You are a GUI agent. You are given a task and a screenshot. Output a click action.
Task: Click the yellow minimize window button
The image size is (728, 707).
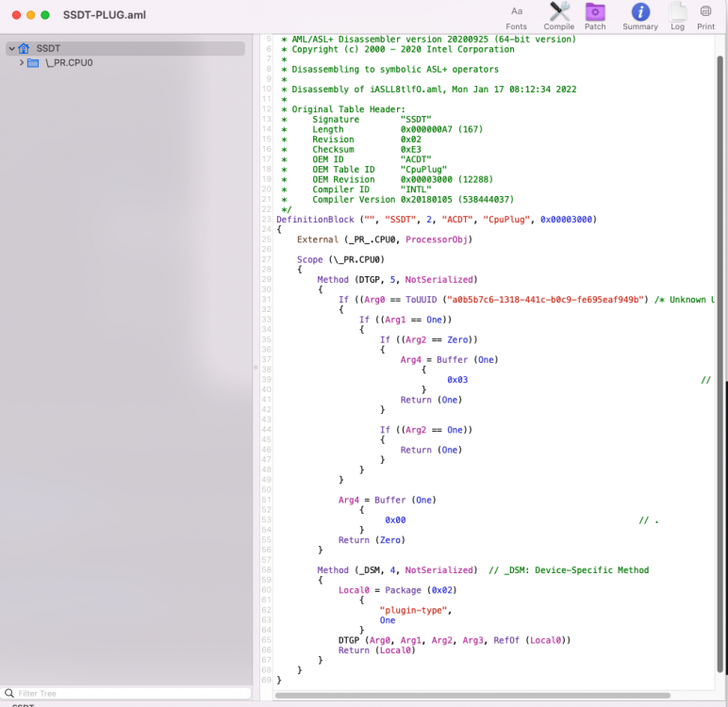[30, 15]
